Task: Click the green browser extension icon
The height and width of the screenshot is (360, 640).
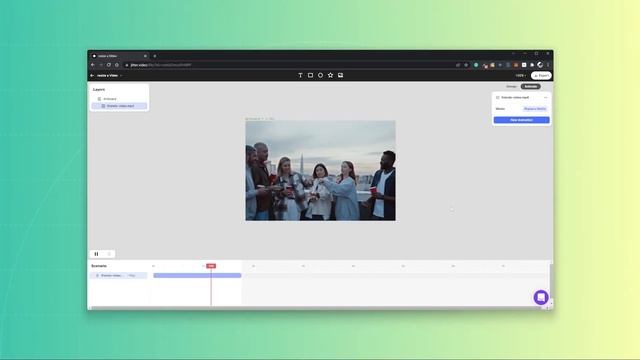Action: (476, 65)
